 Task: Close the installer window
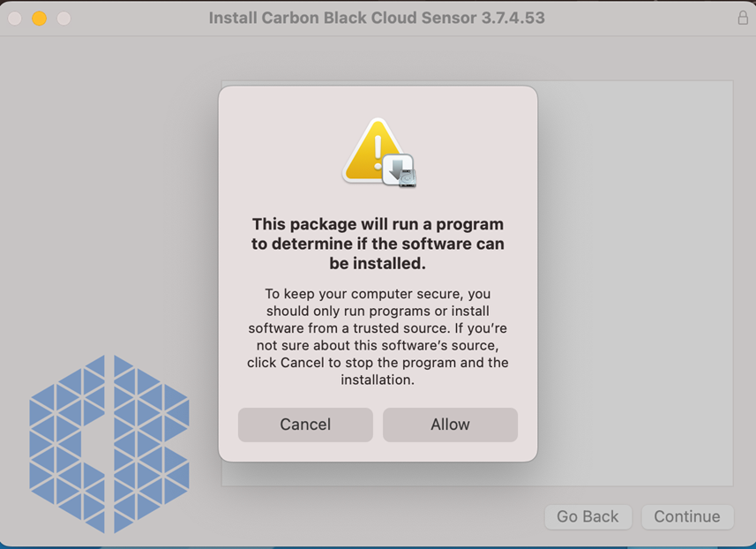click(14, 17)
